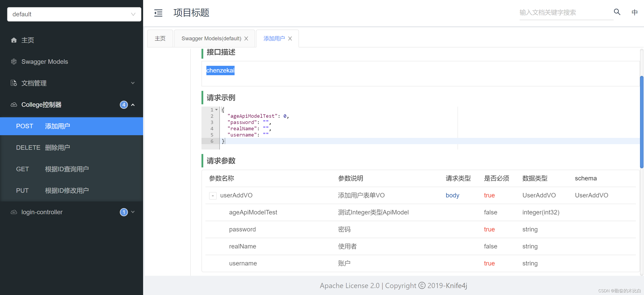Click the document icon beside 文档管理

tap(14, 83)
